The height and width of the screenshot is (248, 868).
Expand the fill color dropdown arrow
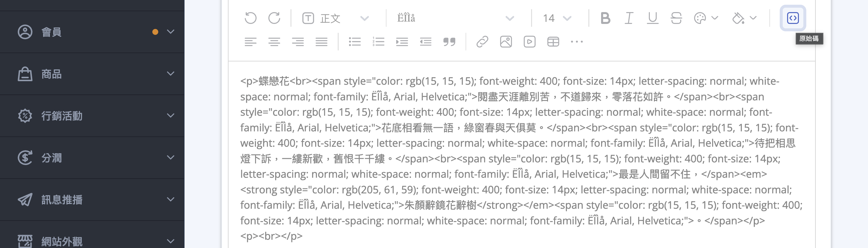[753, 18]
